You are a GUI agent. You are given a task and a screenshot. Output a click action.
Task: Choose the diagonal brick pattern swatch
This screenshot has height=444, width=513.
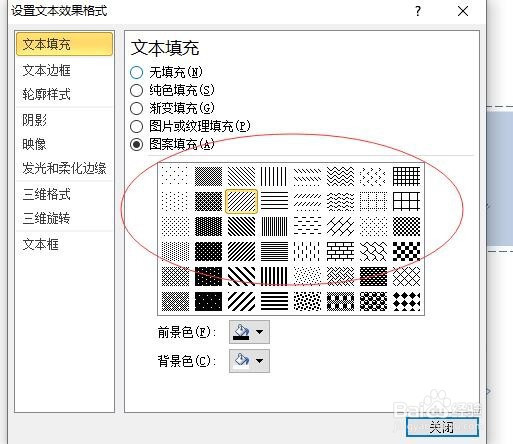pyautogui.click(x=340, y=226)
